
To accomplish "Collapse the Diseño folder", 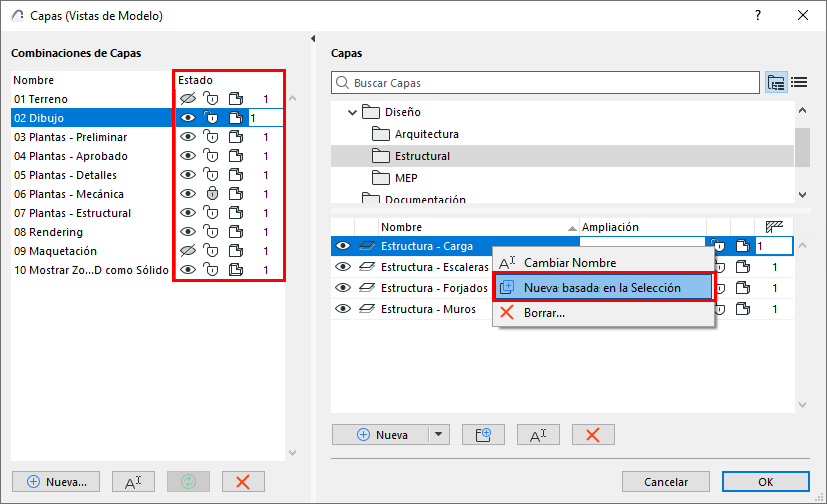I will [x=352, y=113].
